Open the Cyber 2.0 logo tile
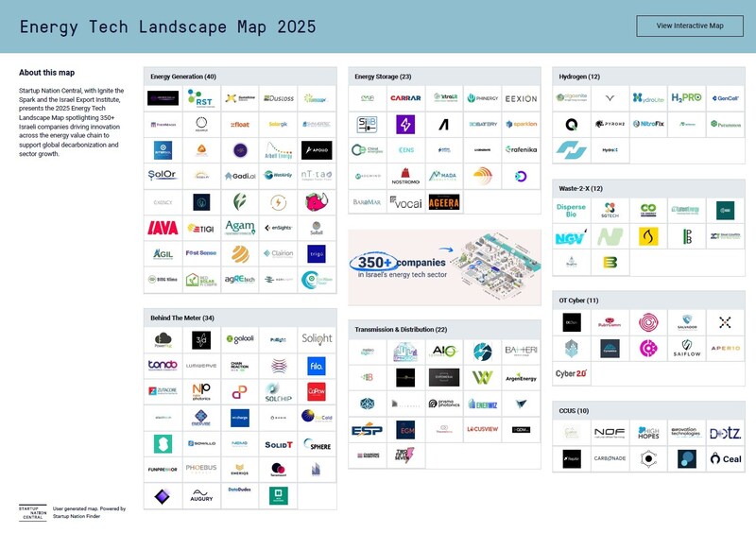Screen dimensions: 756x533 click(572, 374)
